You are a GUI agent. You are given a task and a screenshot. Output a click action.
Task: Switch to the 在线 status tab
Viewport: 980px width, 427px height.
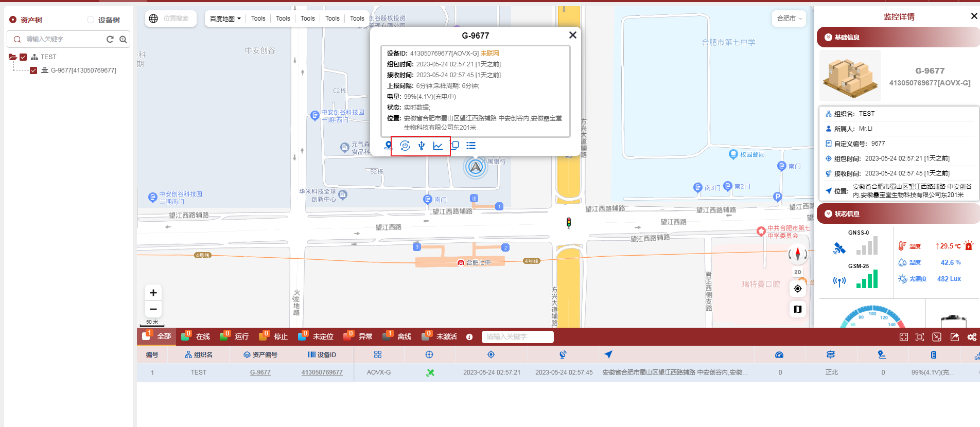click(197, 336)
